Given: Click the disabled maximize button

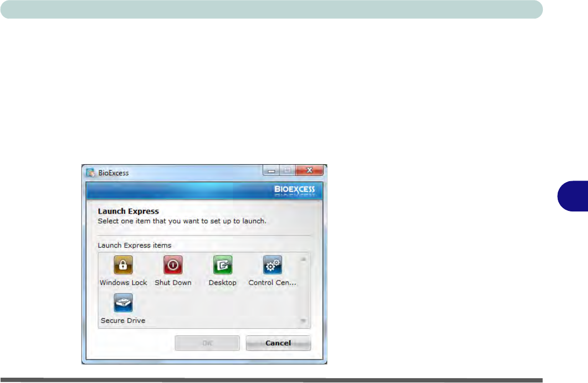Looking at the screenshot, I should click(x=287, y=171).
